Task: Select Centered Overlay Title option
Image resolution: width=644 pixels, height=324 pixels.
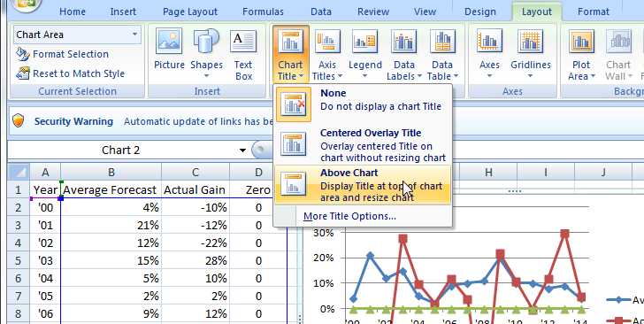Action: tap(363, 144)
